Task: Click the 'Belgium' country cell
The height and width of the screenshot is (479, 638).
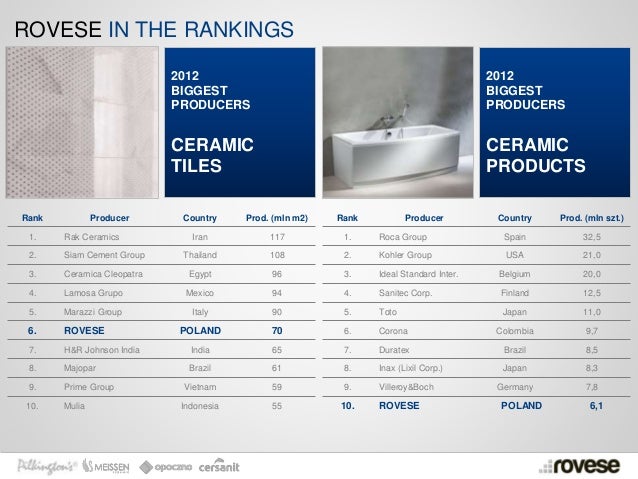Action: [515, 274]
